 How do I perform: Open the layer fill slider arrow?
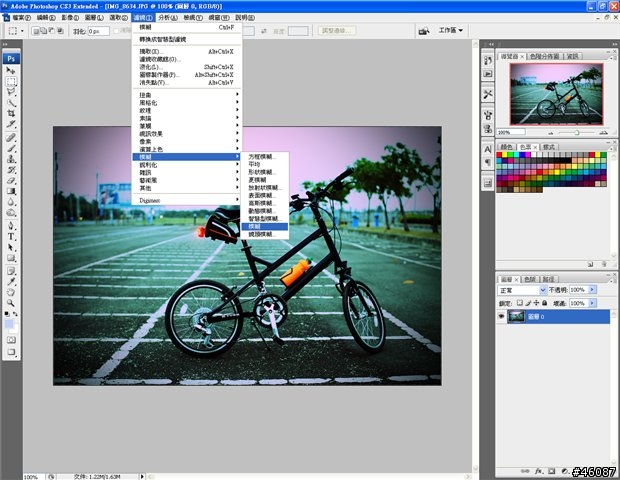point(592,303)
